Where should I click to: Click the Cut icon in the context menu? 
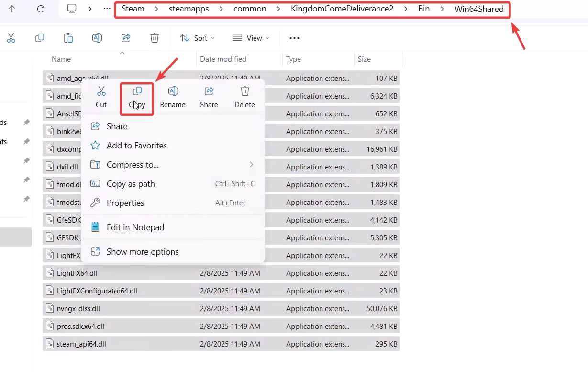(101, 91)
